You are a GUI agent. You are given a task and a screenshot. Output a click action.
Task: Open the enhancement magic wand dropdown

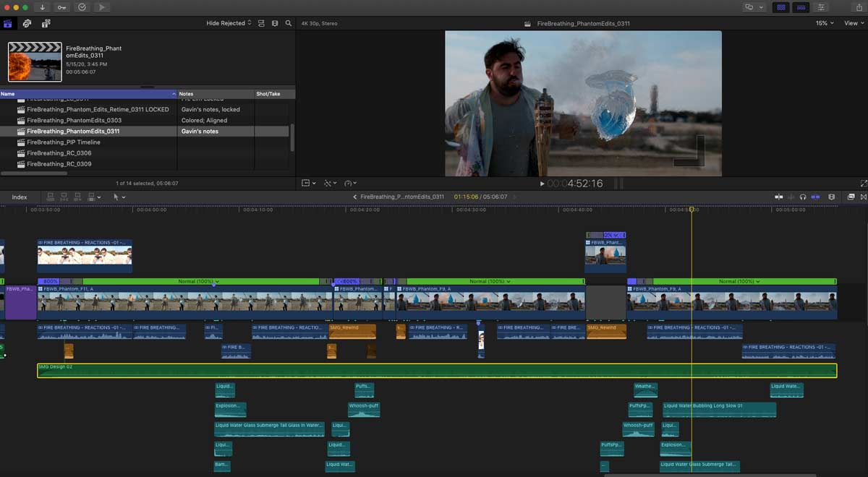click(330, 184)
